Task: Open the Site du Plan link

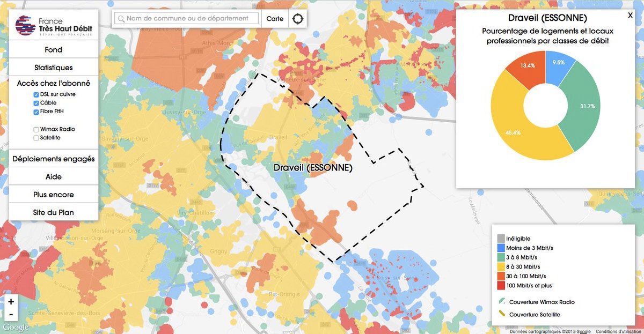Action: 54,212
